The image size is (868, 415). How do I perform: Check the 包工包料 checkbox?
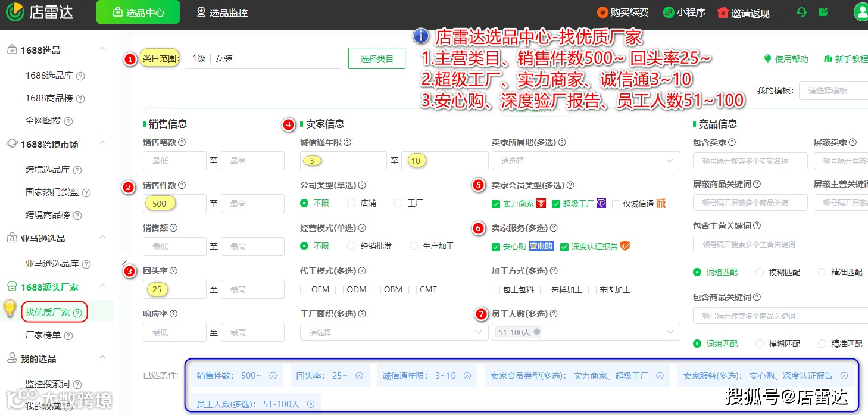click(x=496, y=290)
